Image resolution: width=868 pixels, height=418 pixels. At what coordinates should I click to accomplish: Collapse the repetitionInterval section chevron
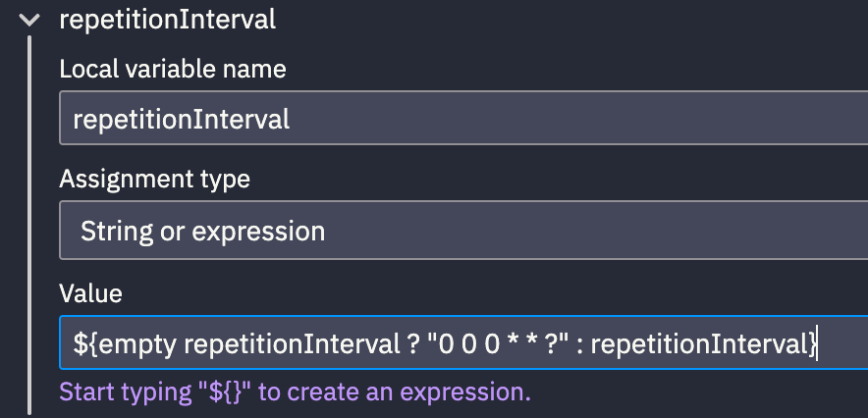[28, 20]
